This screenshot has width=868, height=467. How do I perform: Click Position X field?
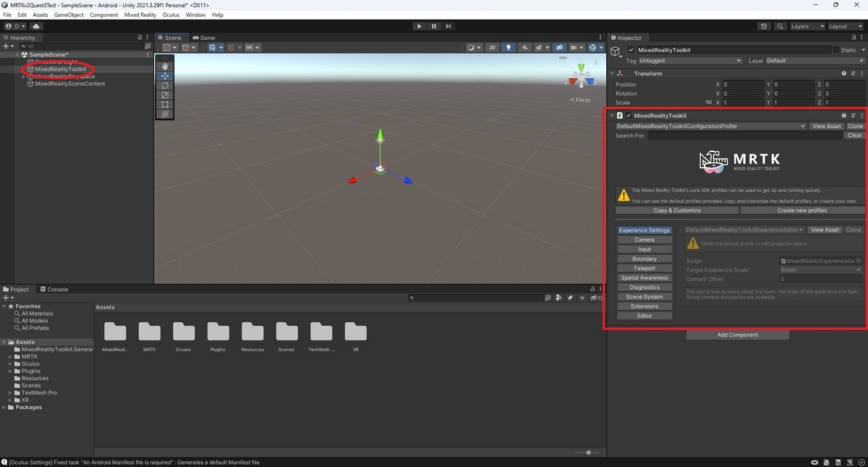[x=742, y=85]
